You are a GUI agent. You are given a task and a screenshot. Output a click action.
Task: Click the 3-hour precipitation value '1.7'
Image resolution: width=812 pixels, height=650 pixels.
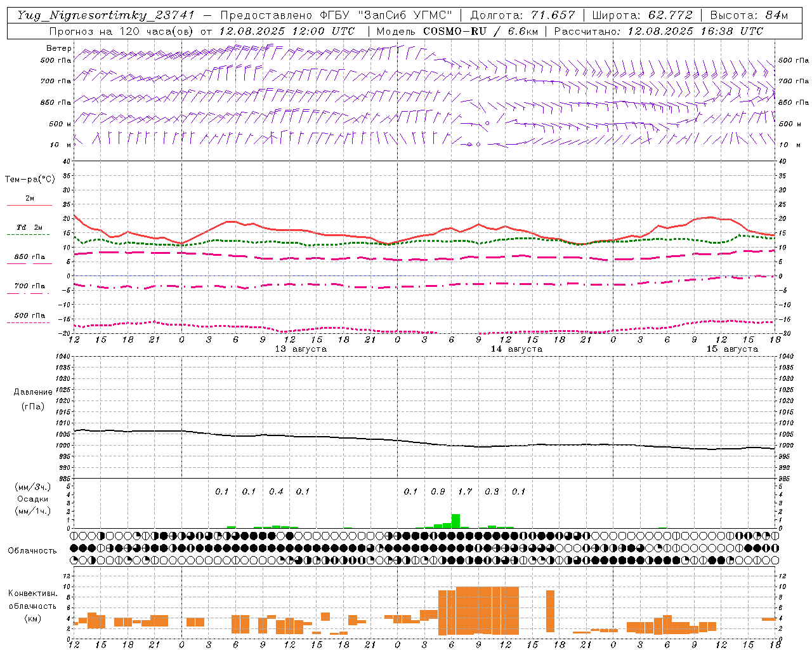point(465,491)
